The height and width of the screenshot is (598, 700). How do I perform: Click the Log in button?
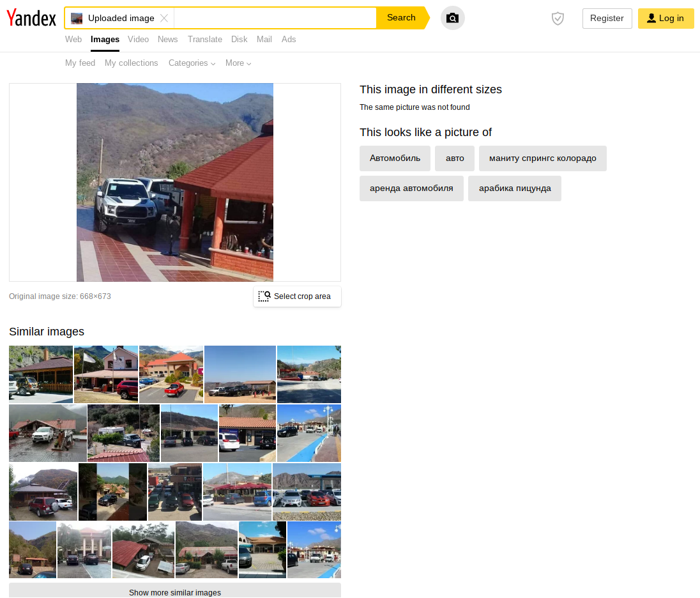point(666,19)
